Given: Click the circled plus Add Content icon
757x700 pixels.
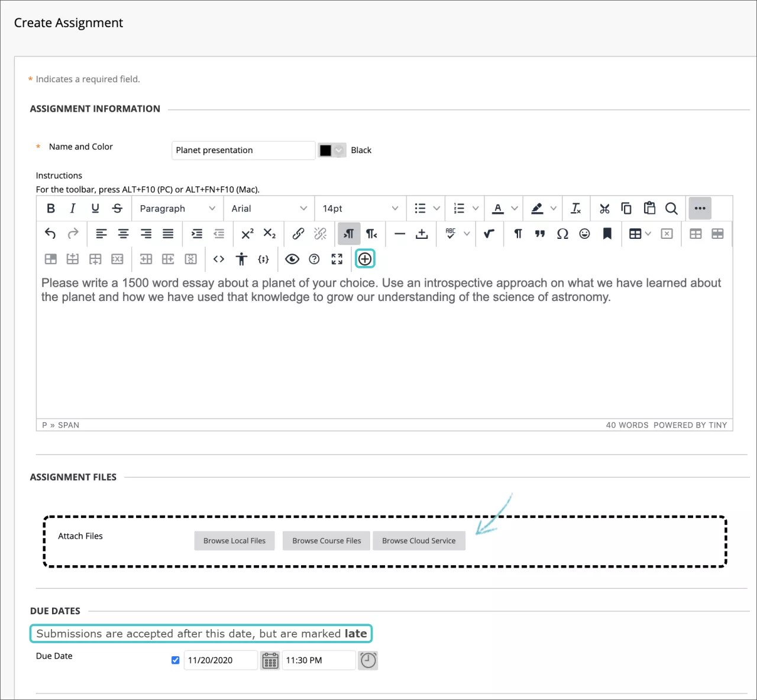Looking at the screenshot, I should pyautogui.click(x=365, y=259).
